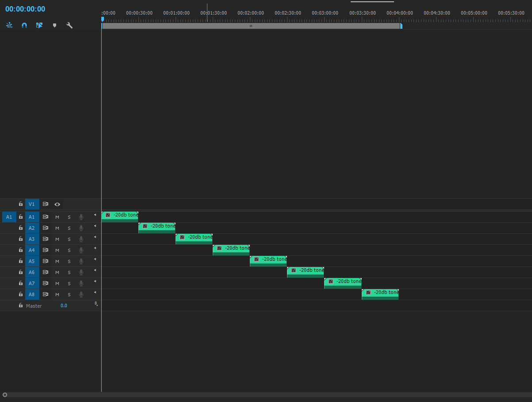Open A3 track output assignment arrow
Viewport: 532px width, 402px height.
(95, 237)
